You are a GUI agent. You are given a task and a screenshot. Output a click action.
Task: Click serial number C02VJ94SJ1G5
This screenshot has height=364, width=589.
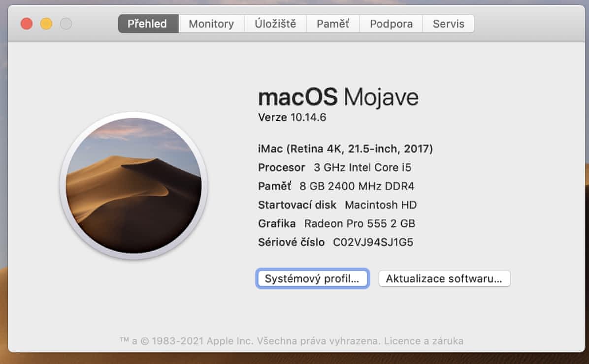point(373,243)
